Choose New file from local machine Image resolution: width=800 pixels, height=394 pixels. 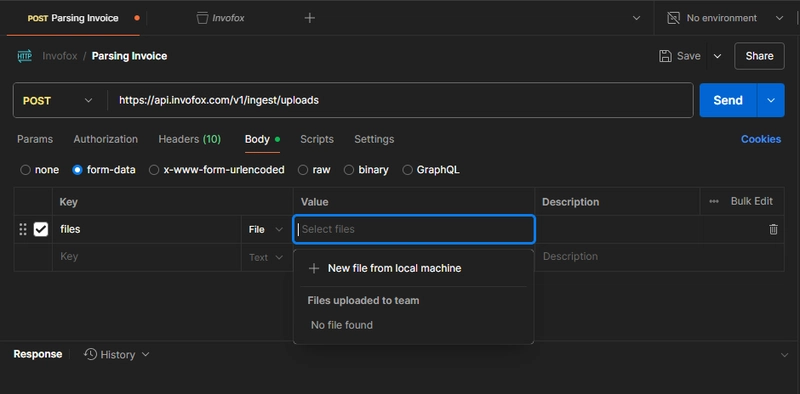coord(394,268)
